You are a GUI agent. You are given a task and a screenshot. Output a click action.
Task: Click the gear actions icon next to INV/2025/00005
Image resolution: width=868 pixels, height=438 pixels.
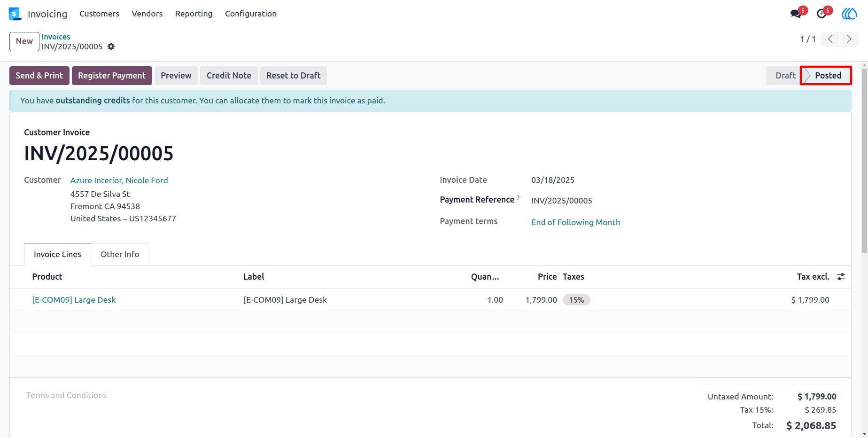(x=111, y=47)
